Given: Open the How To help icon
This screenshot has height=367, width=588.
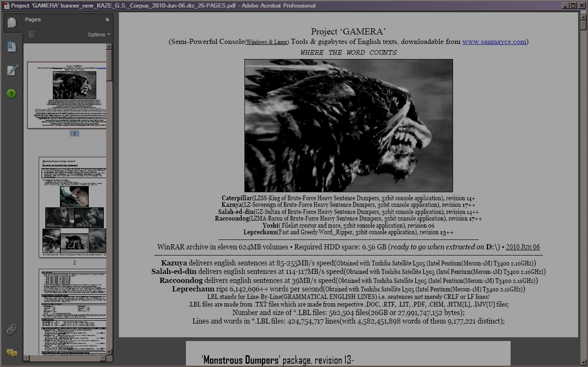Looking at the screenshot, I should (11, 94).
